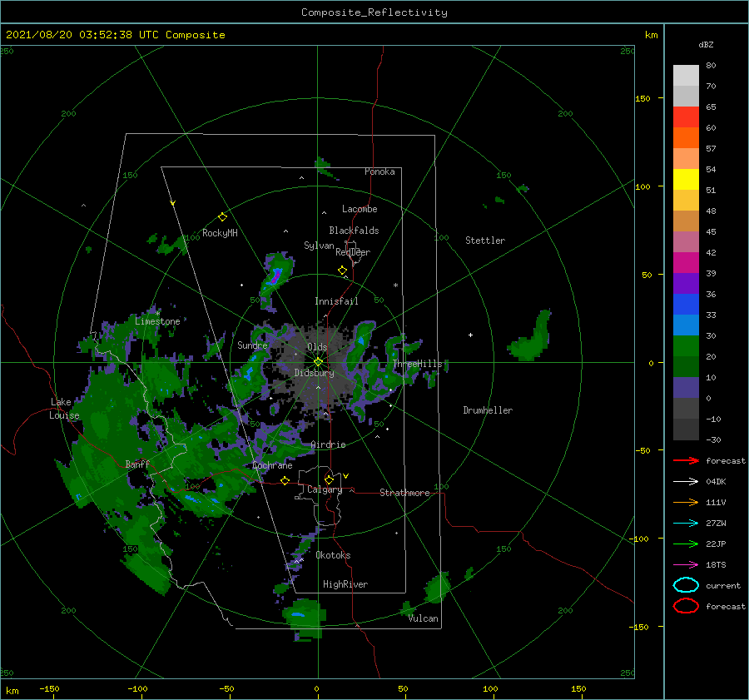Click the ThreeHills city label
The width and height of the screenshot is (749, 700).
418,364
